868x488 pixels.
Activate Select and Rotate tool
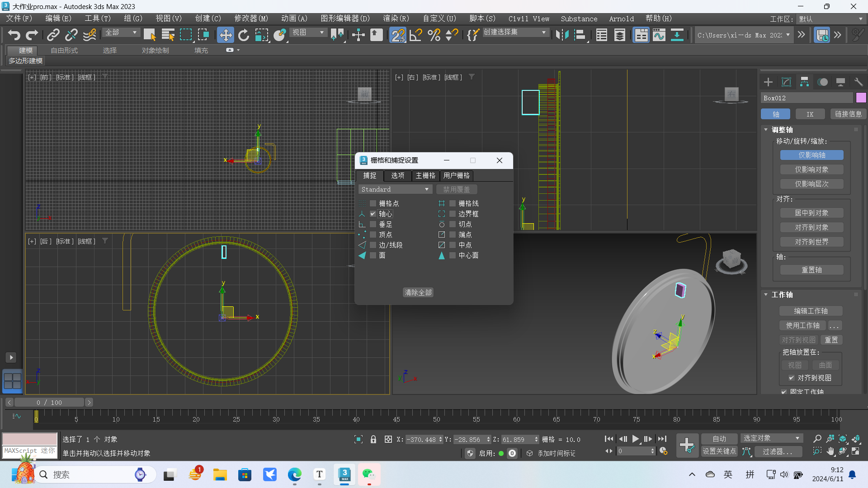tap(244, 35)
